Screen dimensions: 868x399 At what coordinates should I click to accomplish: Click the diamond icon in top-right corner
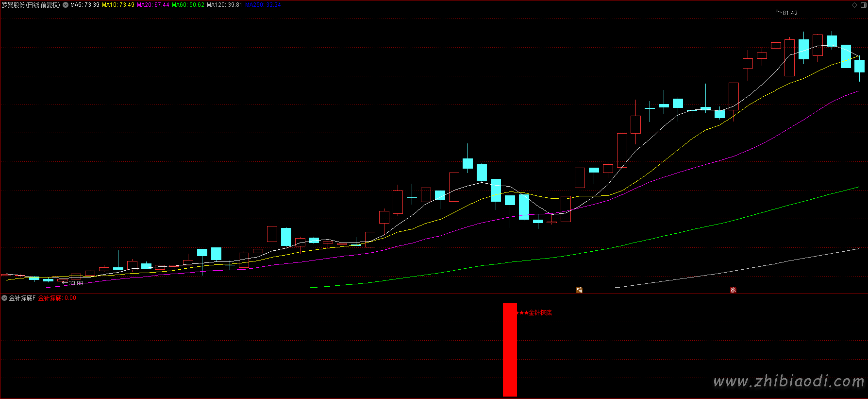pyautogui.click(x=855, y=5)
